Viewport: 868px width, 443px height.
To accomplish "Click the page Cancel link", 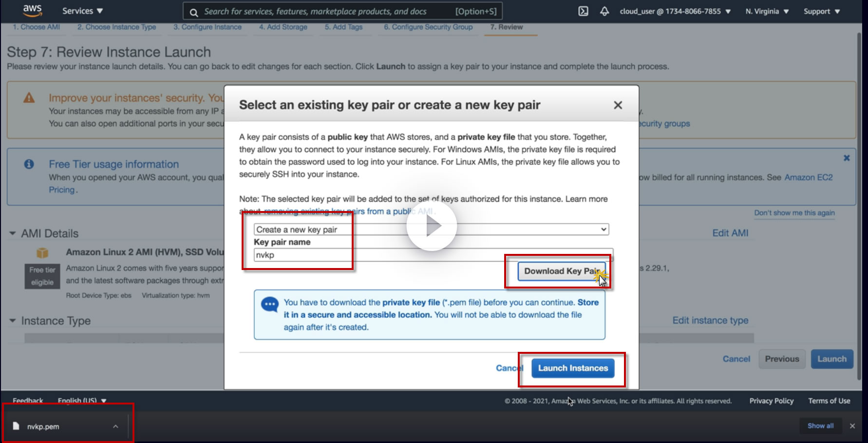I will [x=736, y=359].
